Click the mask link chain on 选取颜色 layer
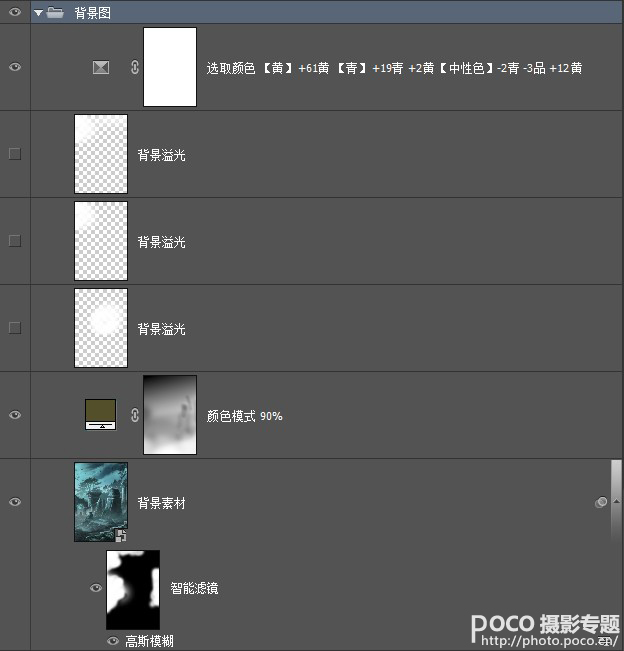624x651 pixels. (135, 67)
